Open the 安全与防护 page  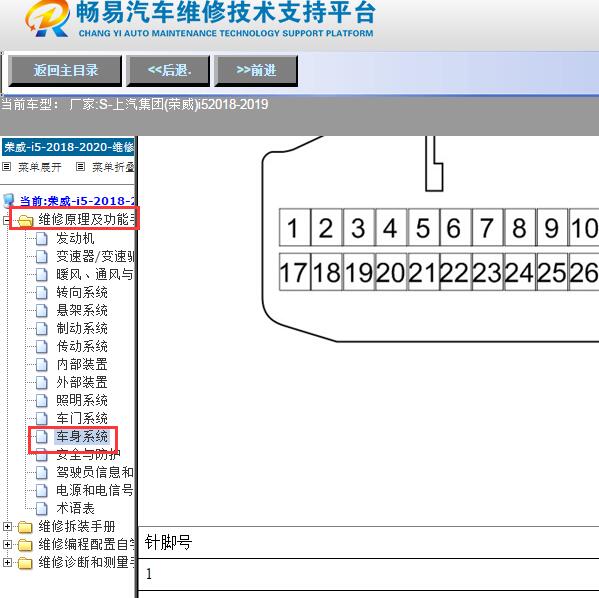point(88,455)
